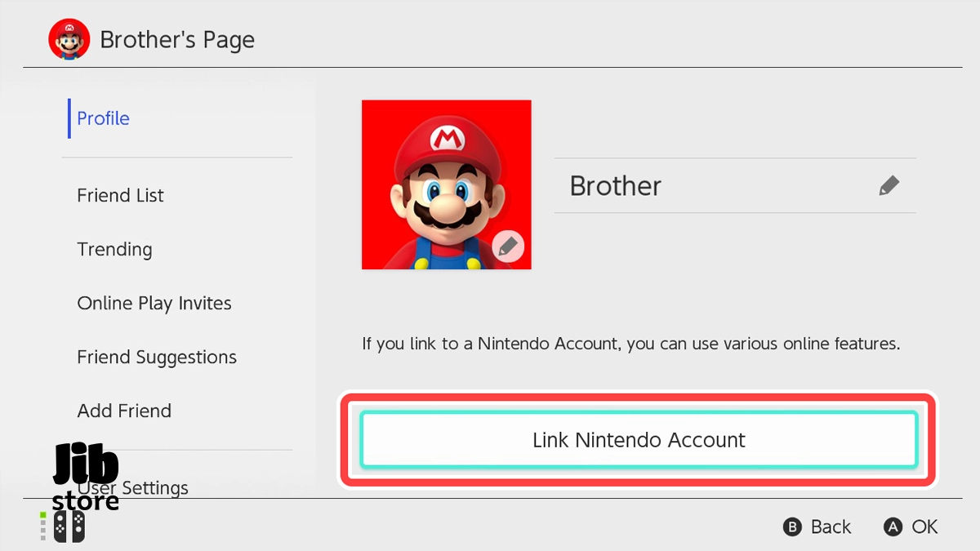The width and height of the screenshot is (980, 551).
Task: Choose Add Friend from the sidebar
Action: coord(124,411)
